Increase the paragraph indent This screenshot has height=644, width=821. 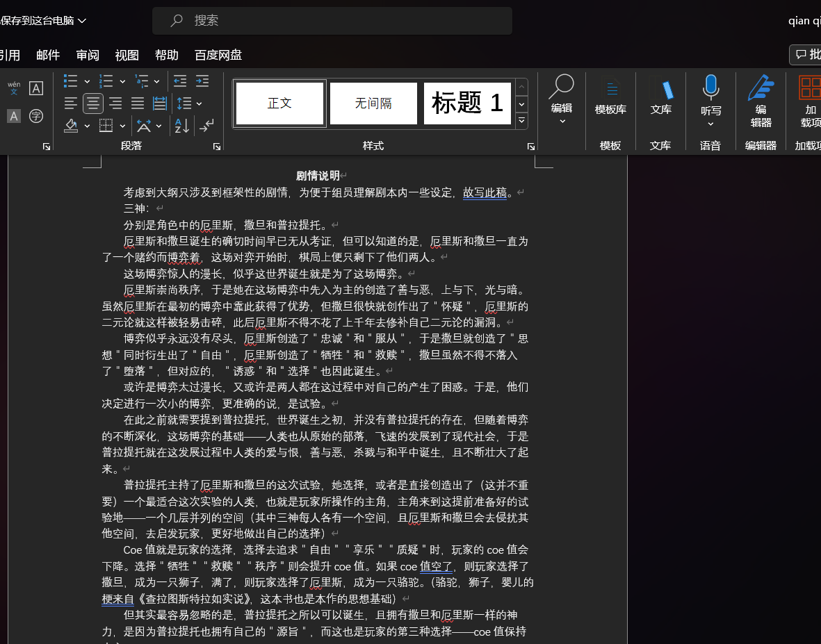202,81
